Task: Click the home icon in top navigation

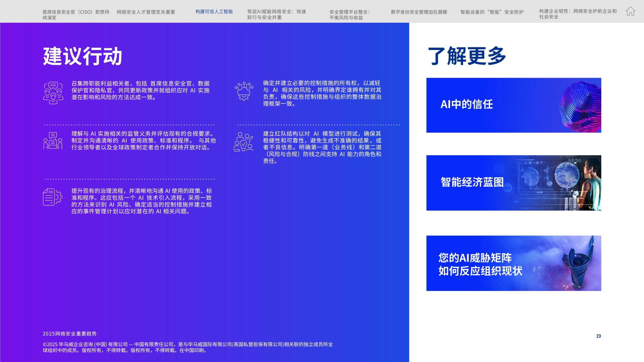Action: click(630, 11)
